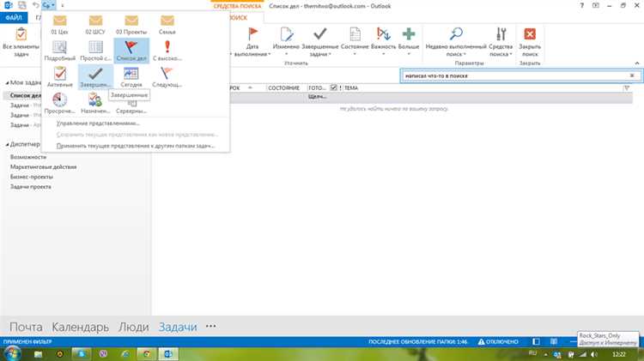
Task: Open more navigation options ellipsis
Action: (210, 326)
